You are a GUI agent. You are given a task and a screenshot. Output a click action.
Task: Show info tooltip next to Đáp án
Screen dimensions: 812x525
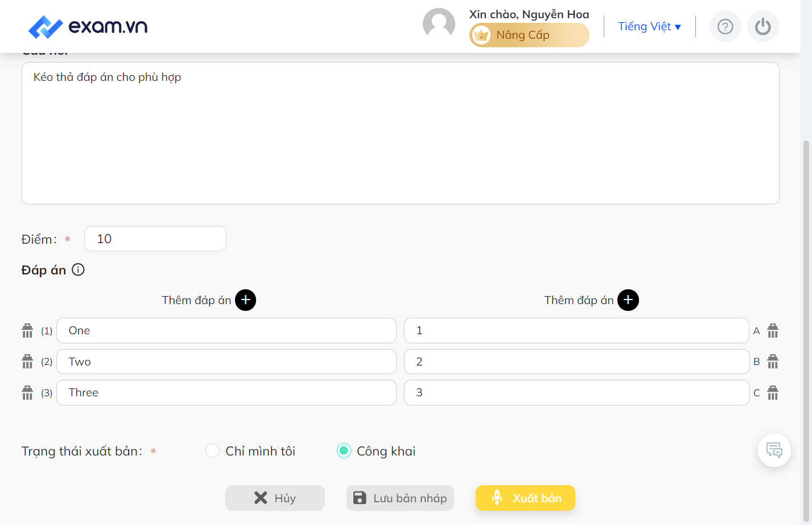tap(79, 270)
